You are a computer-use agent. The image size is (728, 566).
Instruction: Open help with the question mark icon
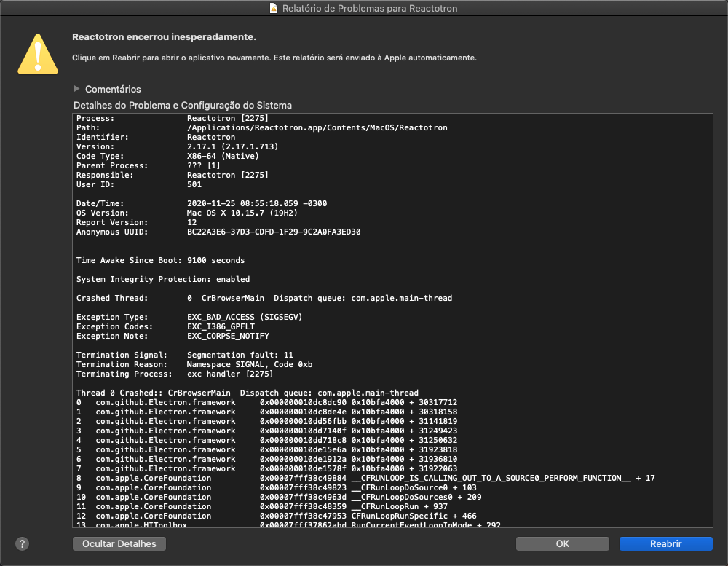click(x=22, y=543)
